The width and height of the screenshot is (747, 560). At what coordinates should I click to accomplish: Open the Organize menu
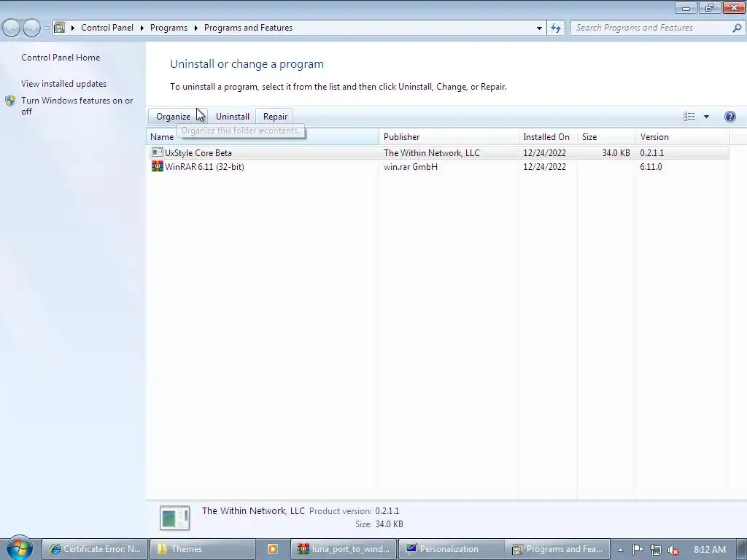[177, 117]
